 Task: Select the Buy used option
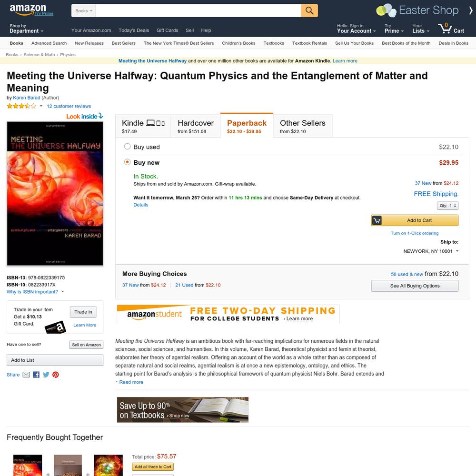coord(127,147)
